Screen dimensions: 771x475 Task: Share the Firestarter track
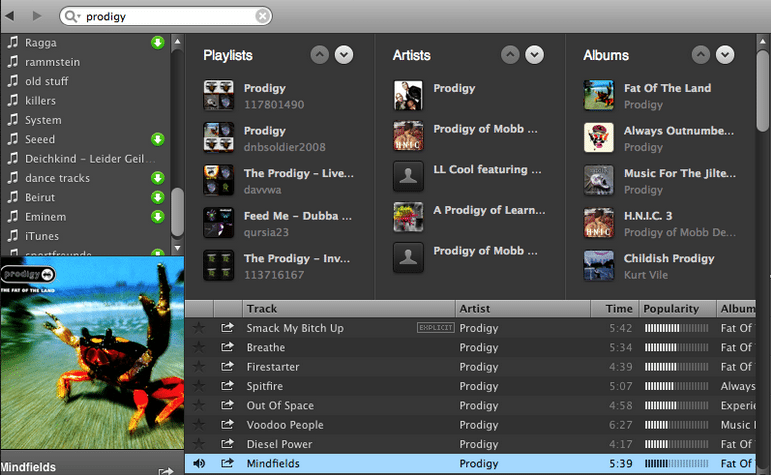[x=227, y=366]
